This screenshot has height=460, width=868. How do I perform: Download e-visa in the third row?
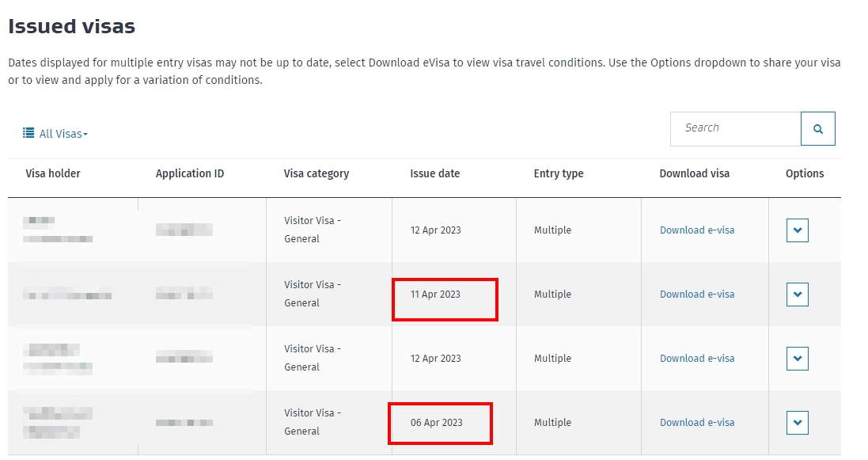697,359
